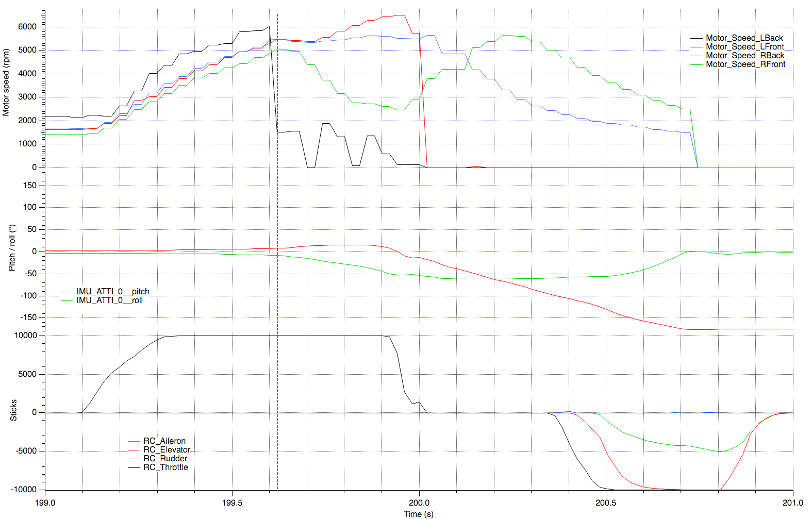Click the RC_Throttle legend entry
Viewport: 812px width, 519px height.
coord(158,467)
